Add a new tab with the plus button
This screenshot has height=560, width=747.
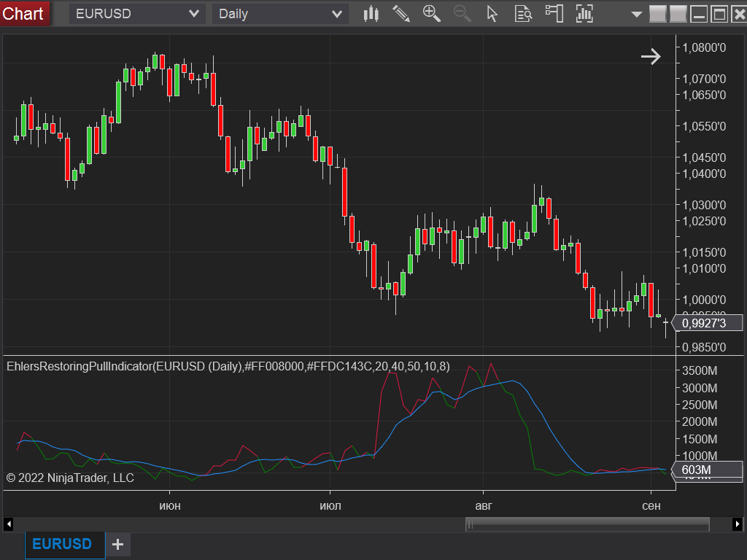[117, 544]
